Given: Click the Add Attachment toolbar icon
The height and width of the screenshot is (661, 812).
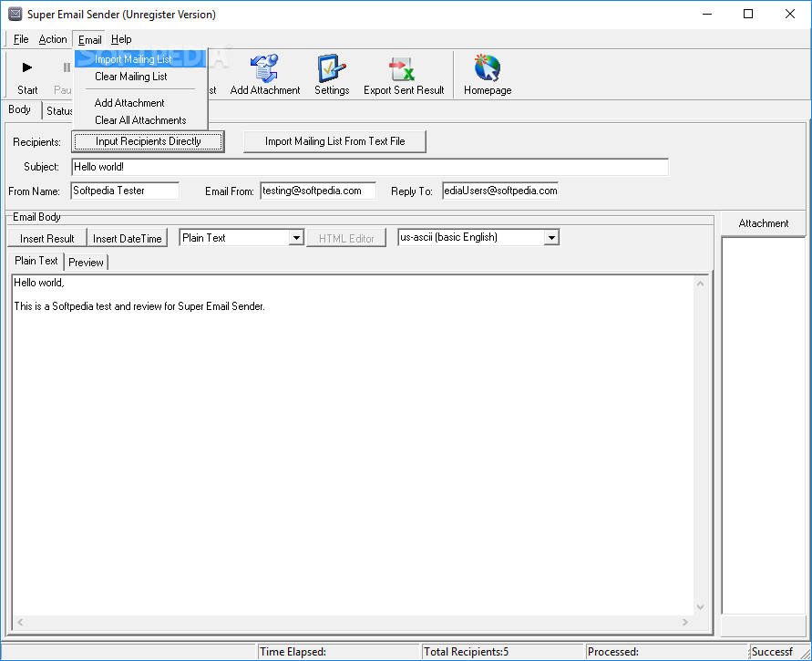Looking at the screenshot, I should pos(264,68).
